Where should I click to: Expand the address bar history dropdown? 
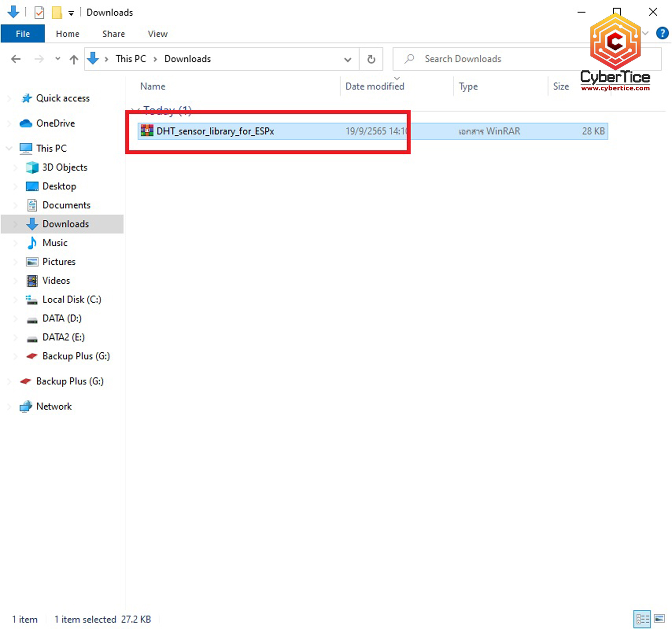[x=348, y=59]
